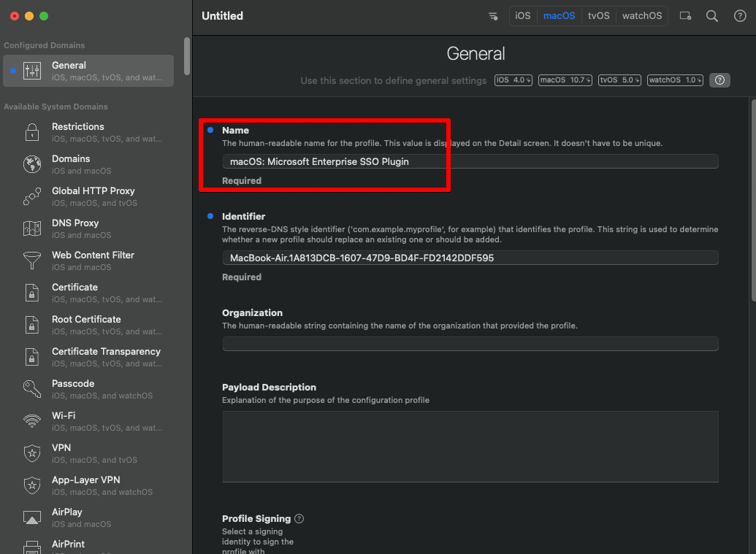The width and height of the screenshot is (756, 554).
Task: Open the AirPrint printer icon
Action: pyautogui.click(x=32, y=547)
